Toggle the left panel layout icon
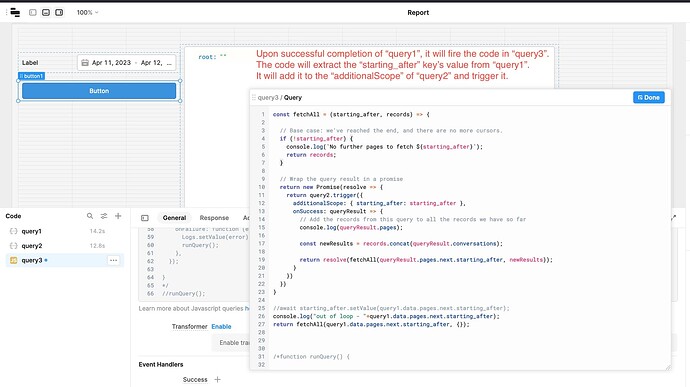690x387 pixels. click(x=33, y=12)
